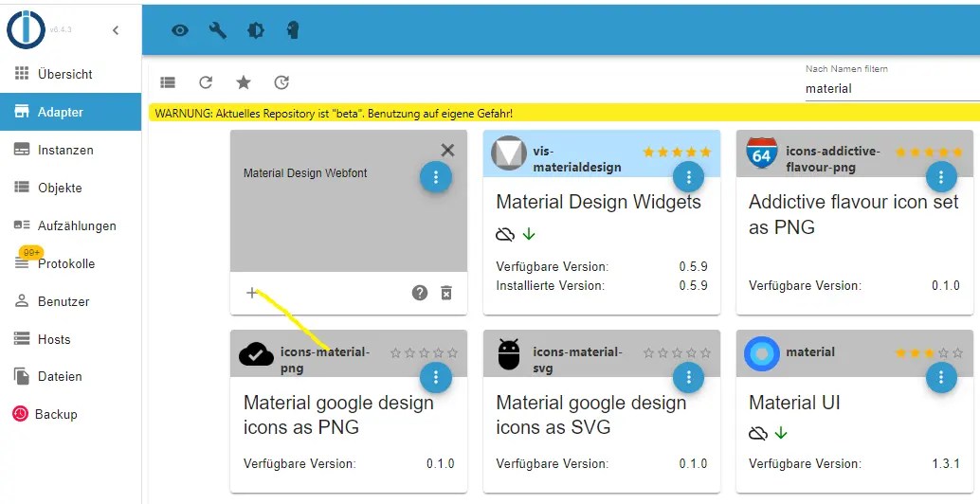Click the icons-addictive-flavour-png 64 logo

762,153
